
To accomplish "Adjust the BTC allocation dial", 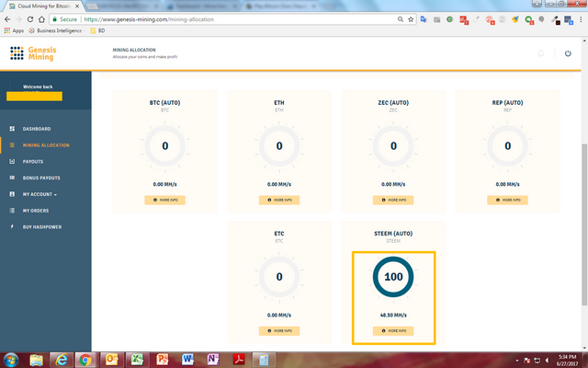I will (165, 145).
